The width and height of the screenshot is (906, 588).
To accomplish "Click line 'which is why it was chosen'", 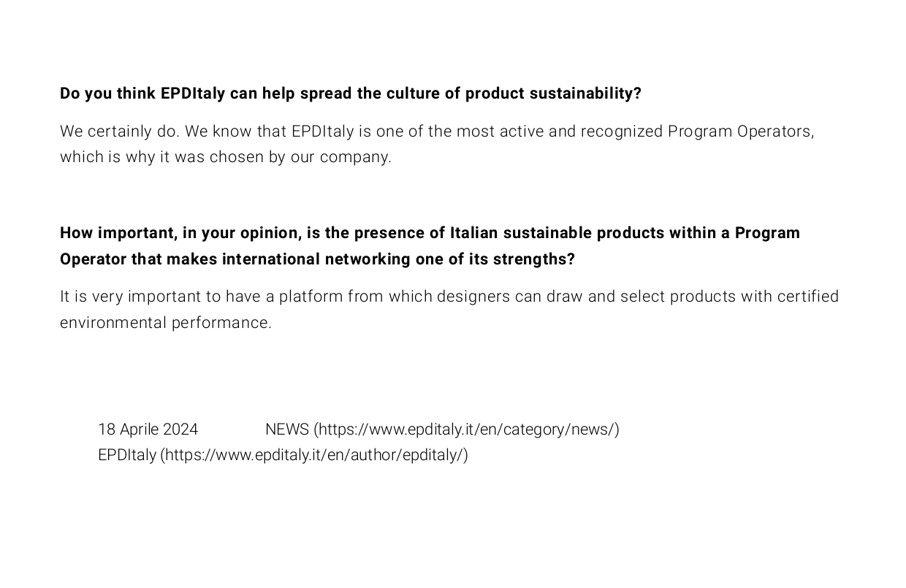I will click(225, 157).
